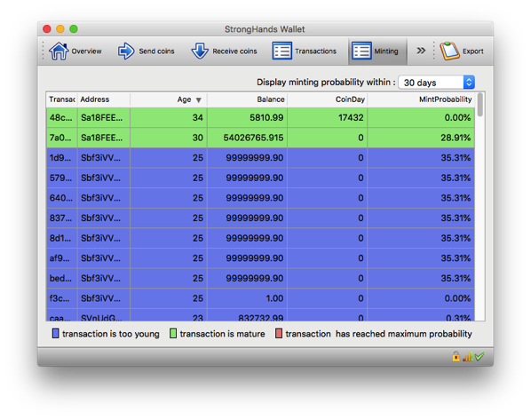
Task: Switch to the Receive coins tab label
Action: click(234, 52)
